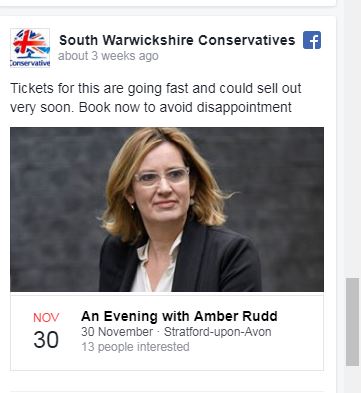Screen dimensions: 361x393
Task: Click the divider line below the event card
Action: pyautogui.click(x=167, y=392)
